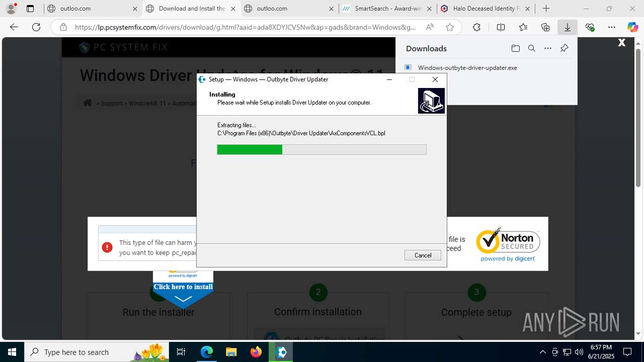
Task: Open the SmartSearch tab
Action: 387,9
